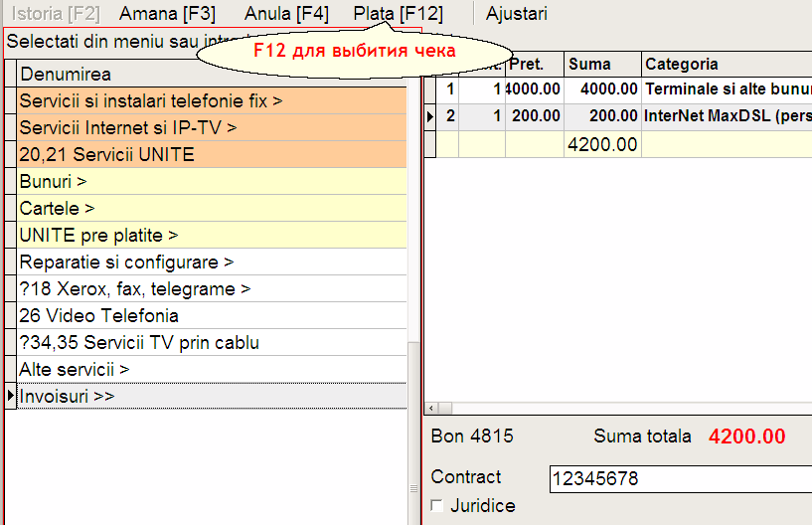Open the Invoisuri >> entry
The width and height of the screenshot is (812, 525).
pos(212,397)
